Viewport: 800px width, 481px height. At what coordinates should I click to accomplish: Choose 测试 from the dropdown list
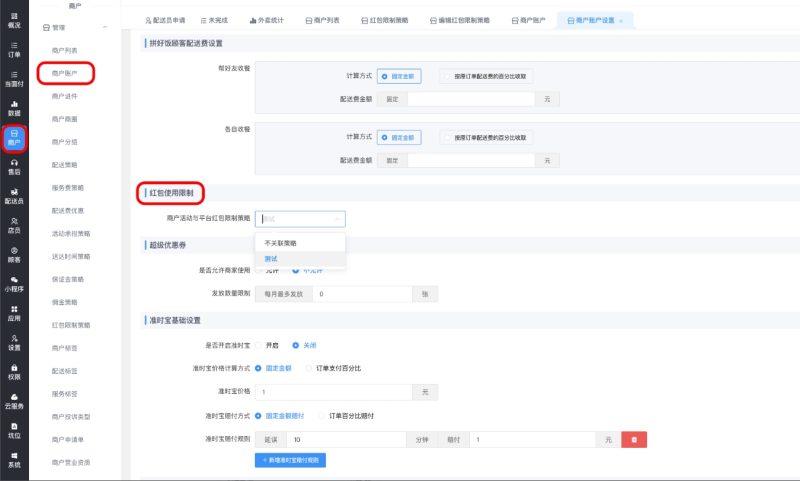click(300, 259)
